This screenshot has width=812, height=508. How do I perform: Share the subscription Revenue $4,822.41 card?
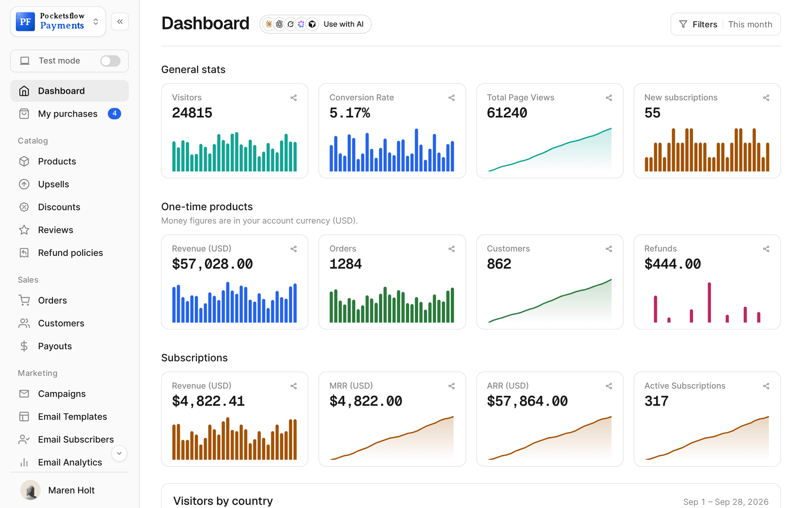(x=293, y=386)
